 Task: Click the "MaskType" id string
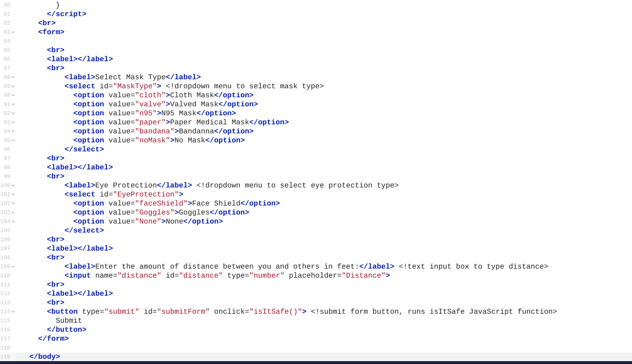point(135,86)
